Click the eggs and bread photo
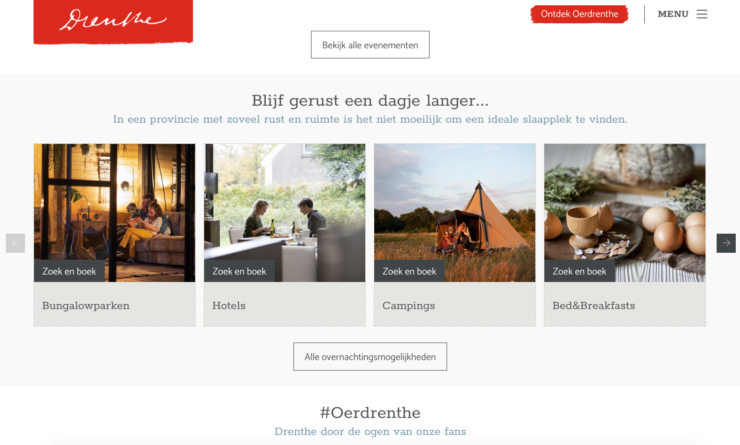 pyautogui.click(x=625, y=203)
